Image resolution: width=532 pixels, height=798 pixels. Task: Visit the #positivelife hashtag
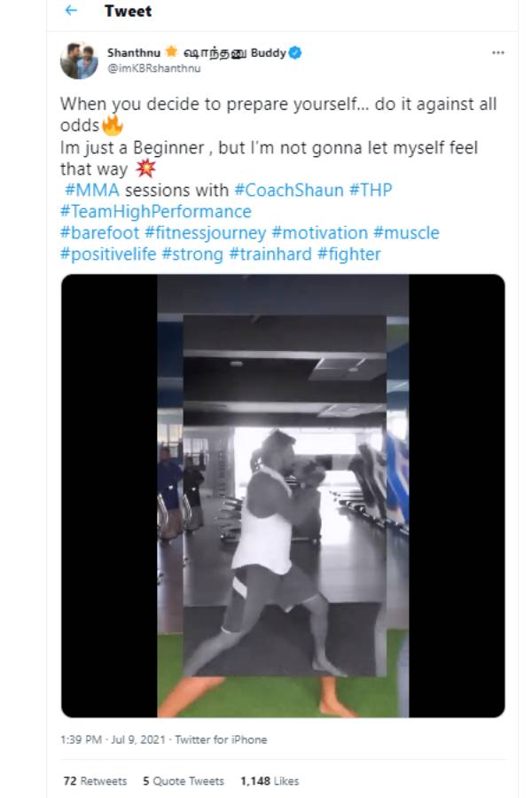click(108, 254)
